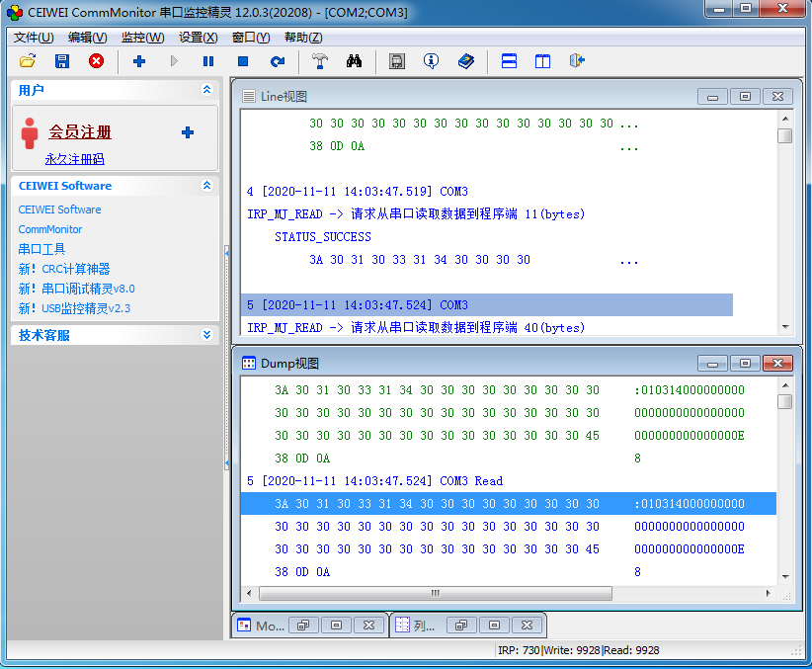Select the 11(bytes) IRP_MJ_READ line
The image size is (812, 669).
click(416, 214)
